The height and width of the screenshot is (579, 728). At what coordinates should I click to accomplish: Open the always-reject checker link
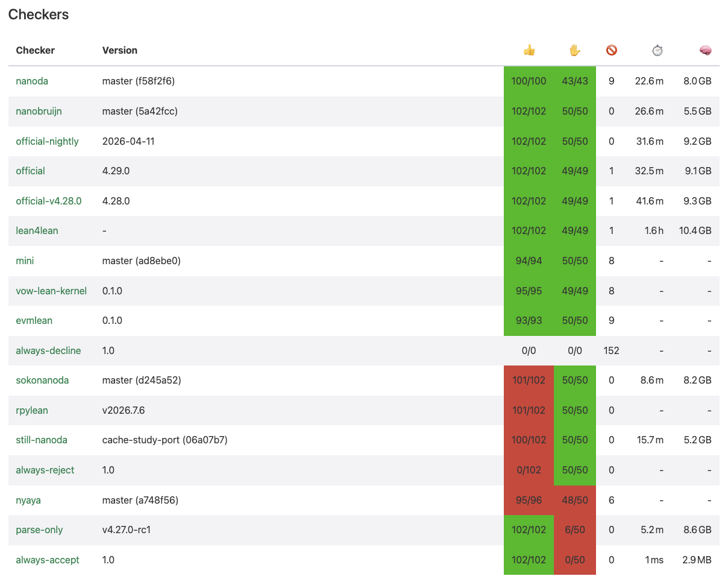(x=45, y=470)
